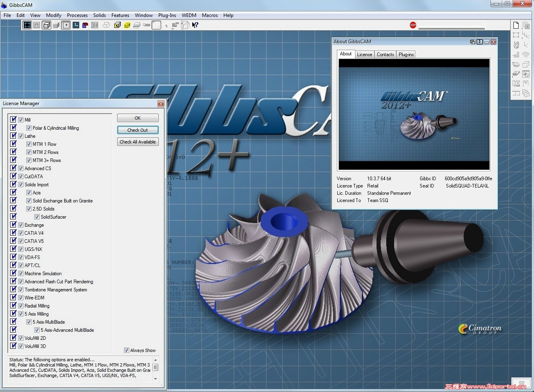Click OK in License Manager
This screenshot has height=392, width=534.
coord(138,118)
